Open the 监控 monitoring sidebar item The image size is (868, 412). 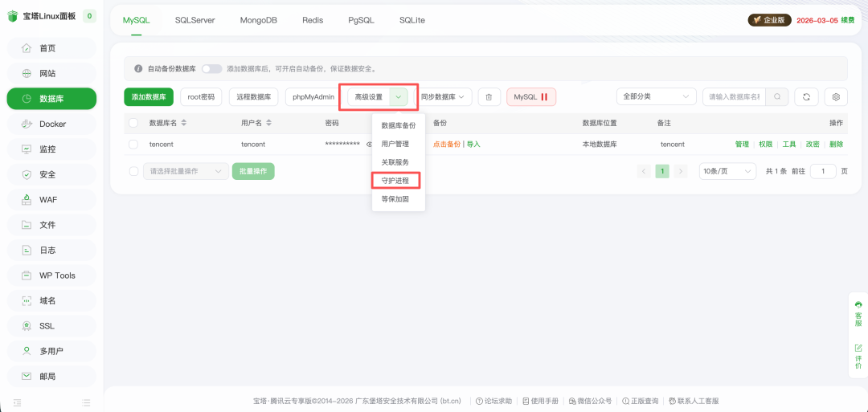(51, 149)
